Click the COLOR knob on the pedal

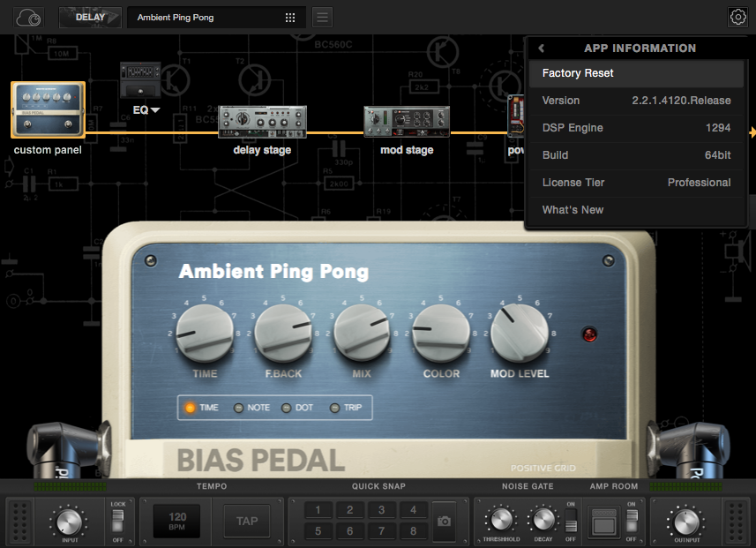(441, 333)
